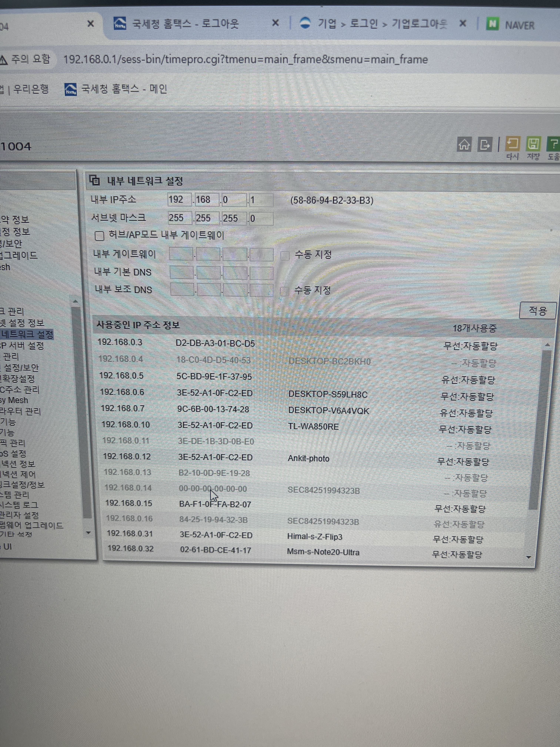Click IP list scrollbar down arrow
560x747 pixels.
point(529,557)
